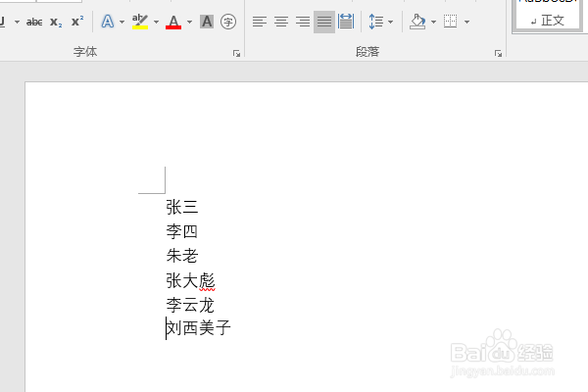The width and height of the screenshot is (588, 392).
Task: Open line and paragraph spacing
Action: 376,22
